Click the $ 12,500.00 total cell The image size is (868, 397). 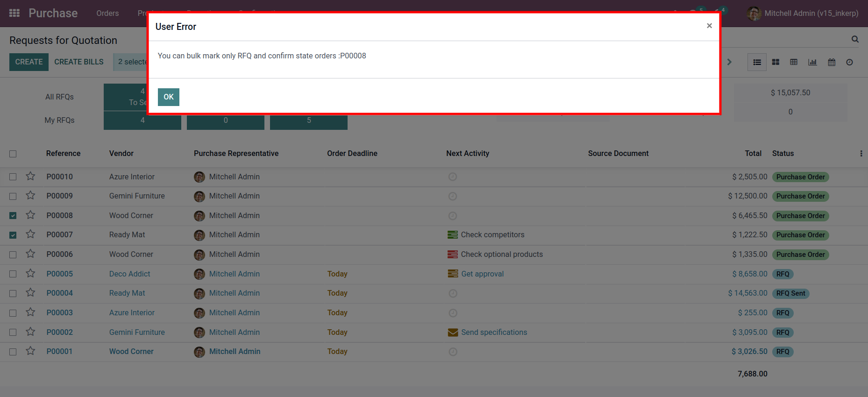(x=747, y=196)
